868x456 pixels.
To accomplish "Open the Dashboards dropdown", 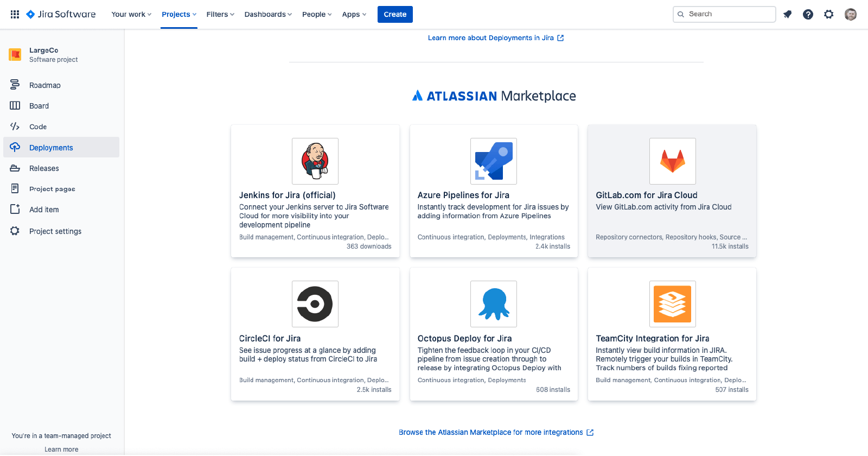I will pyautogui.click(x=268, y=14).
